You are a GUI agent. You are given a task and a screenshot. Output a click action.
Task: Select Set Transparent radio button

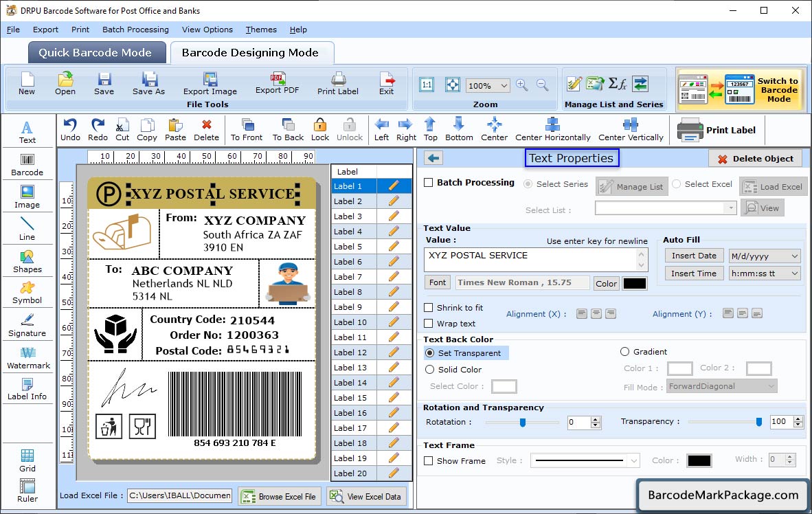[x=430, y=353]
